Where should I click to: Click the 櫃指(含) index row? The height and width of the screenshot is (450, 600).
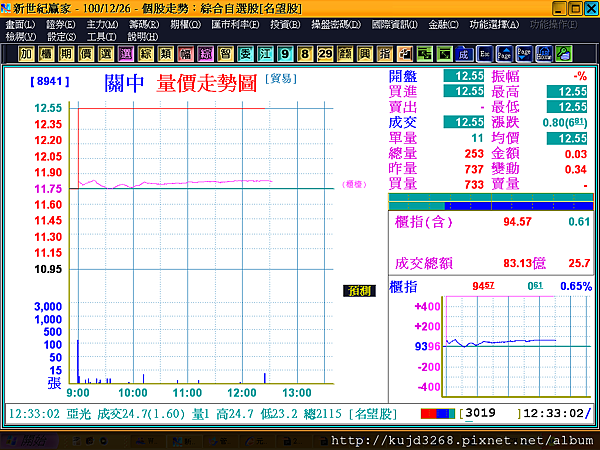(x=492, y=222)
